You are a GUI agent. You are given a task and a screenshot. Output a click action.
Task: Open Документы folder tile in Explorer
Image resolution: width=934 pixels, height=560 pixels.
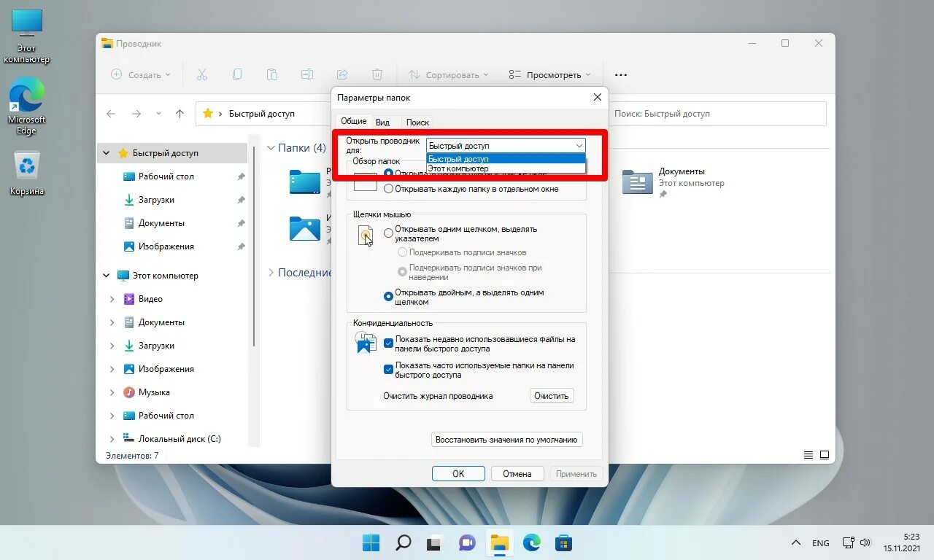point(673,182)
